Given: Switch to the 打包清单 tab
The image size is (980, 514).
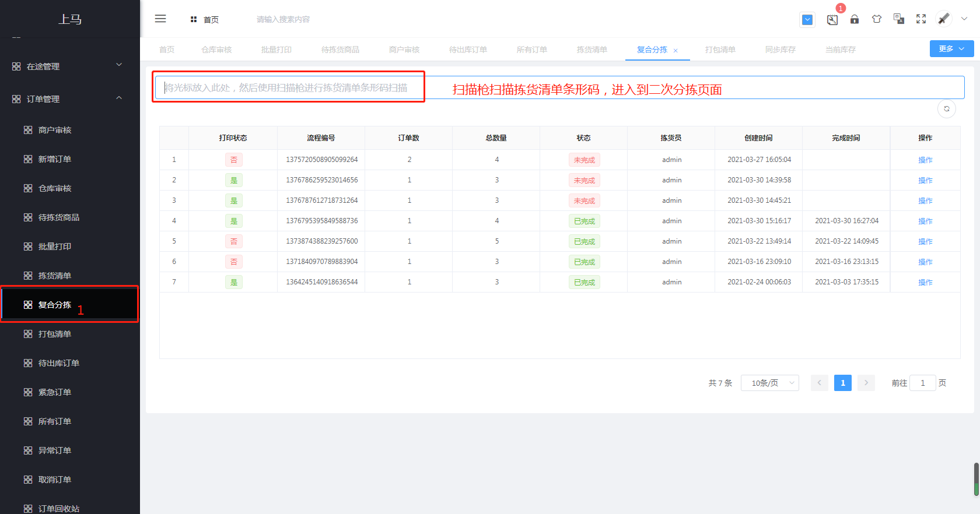Looking at the screenshot, I should [x=720, y=50].
